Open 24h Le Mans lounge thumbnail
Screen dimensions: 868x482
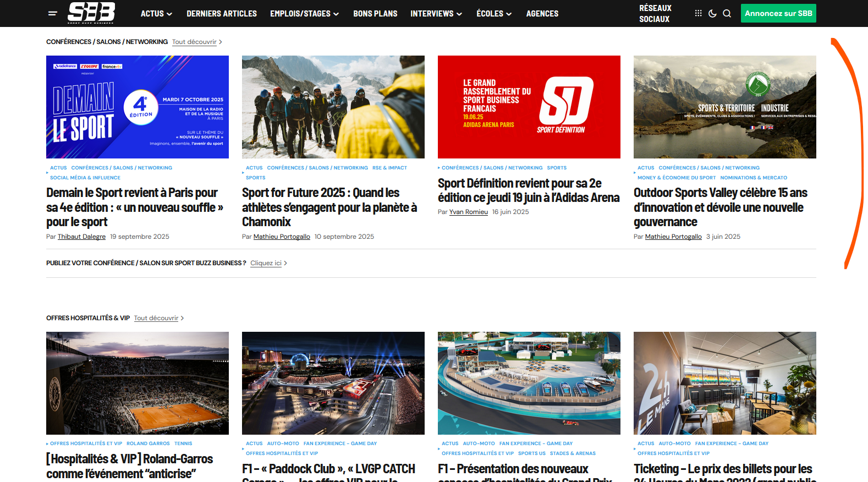tap(725, 383)
